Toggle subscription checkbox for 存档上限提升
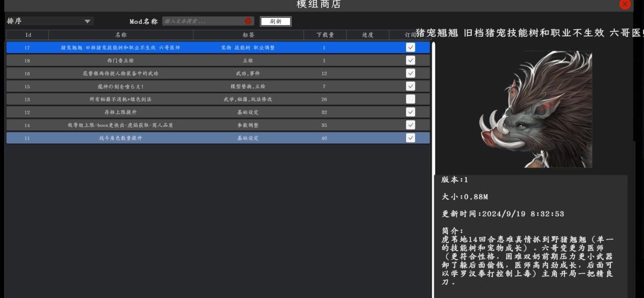Image resolution: width=644 pixels, height=298 pixels. coord(410,111)
